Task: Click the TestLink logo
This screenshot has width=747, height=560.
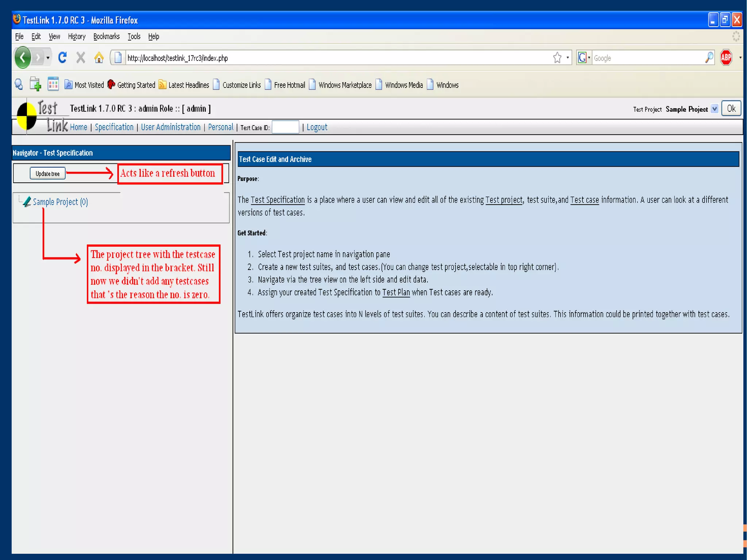Action: coord(41,117)
